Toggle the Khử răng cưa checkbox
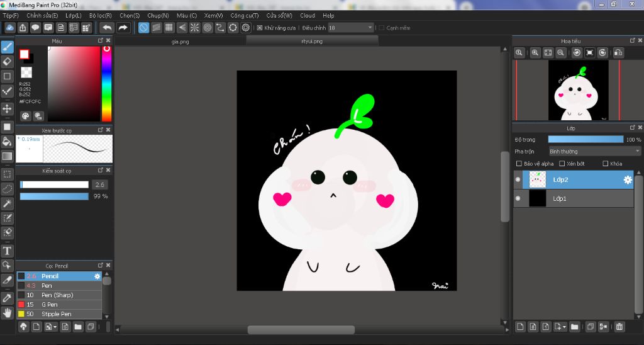Screen dimensions: 644x345 point(260,28)
